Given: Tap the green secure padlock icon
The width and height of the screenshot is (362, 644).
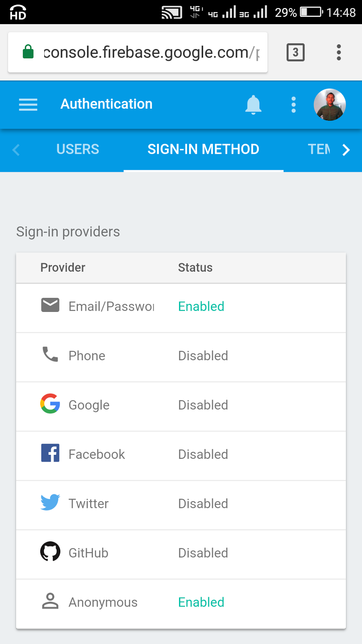Looking at the screenshot, I should [x=28, y=52].
